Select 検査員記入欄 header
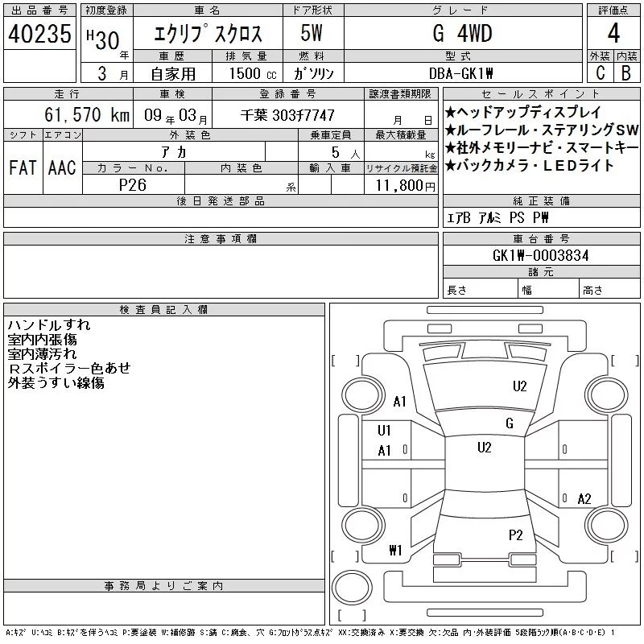The height and width of the screenshot is (644, 644). (x=164, y=310)
